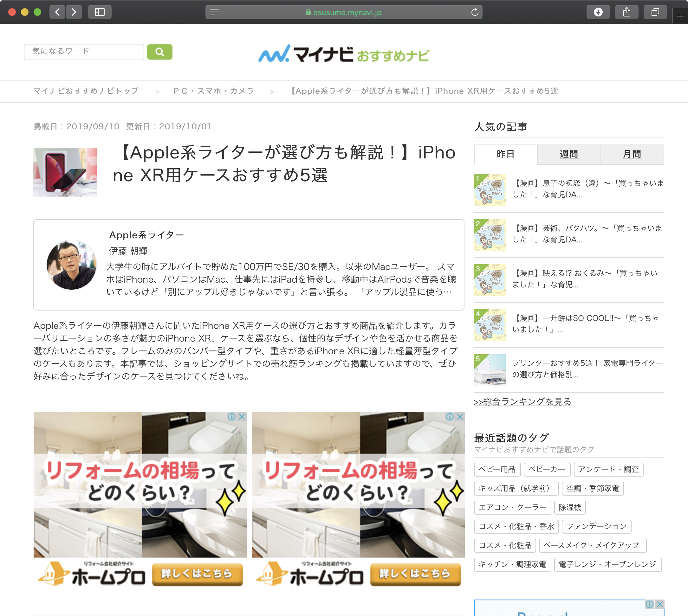Image resolution: width=688 pixels, height=616 pixels.
Task: Open ranked article 息子の初恋（違）
Action: [588, 189]
